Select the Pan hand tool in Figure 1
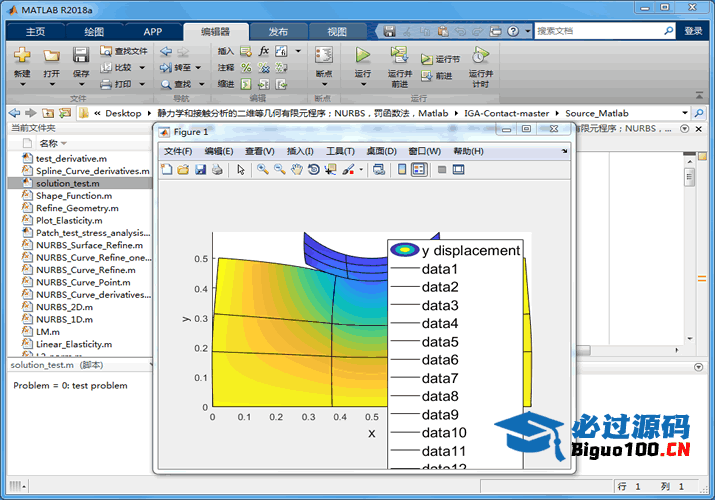This screenshot has width=715, height=500. (297, 170)
